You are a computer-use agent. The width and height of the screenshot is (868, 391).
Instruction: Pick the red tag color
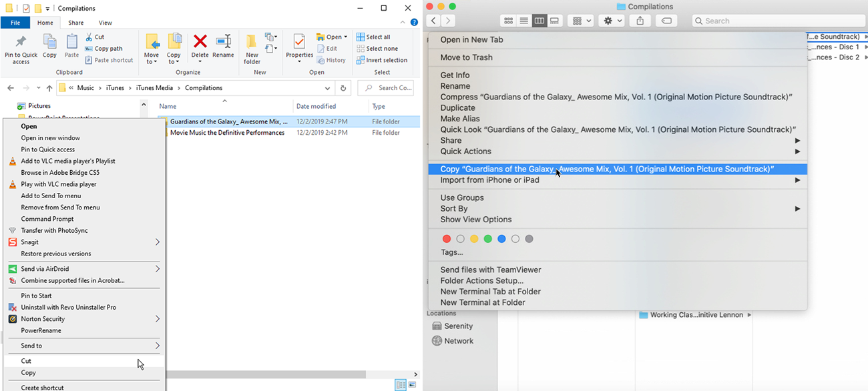tap(447, 239)
